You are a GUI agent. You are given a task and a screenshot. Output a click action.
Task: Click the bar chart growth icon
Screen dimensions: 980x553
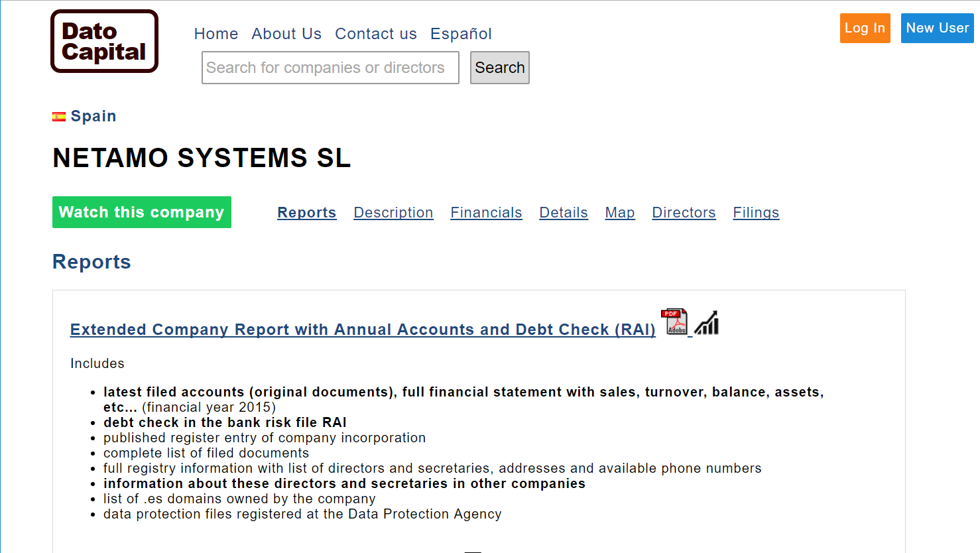click(x=707, y=323)
